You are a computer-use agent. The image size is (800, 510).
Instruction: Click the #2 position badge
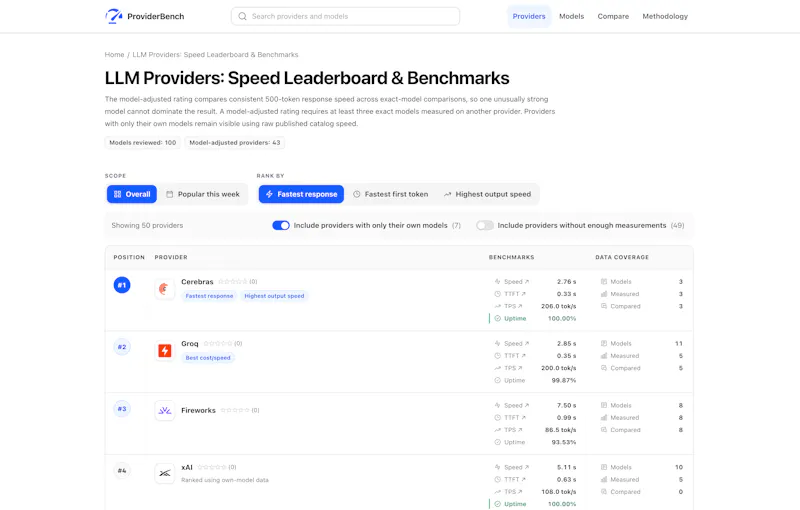point(122,347)
